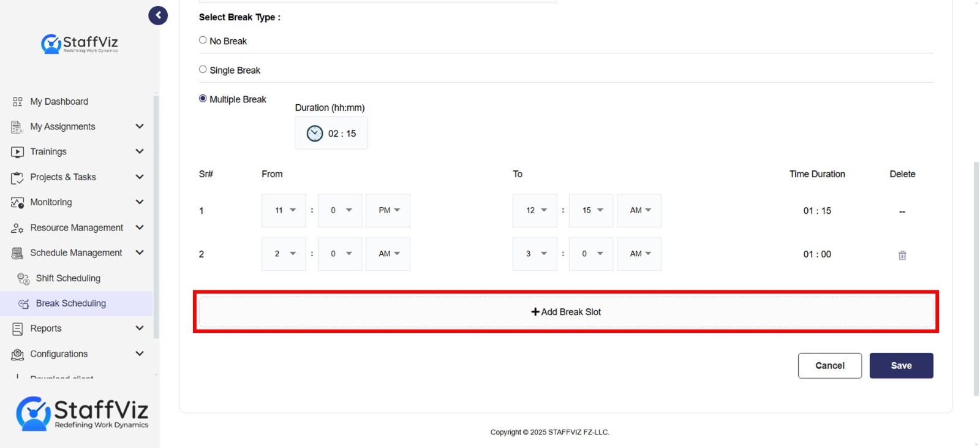Open the To AM/PM dropdown for slot 2
This screenshot has width=980, height=448.
coord(639,254)
